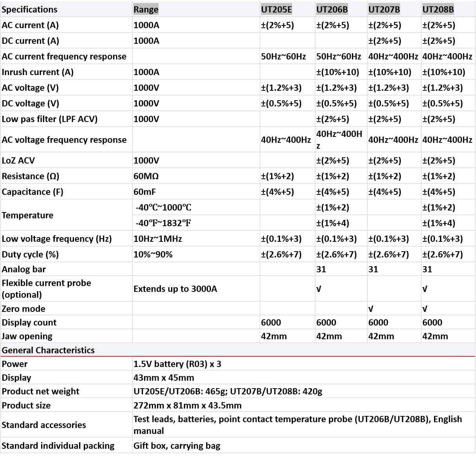Click the Standard individual packing label

(x=58, y=446)
